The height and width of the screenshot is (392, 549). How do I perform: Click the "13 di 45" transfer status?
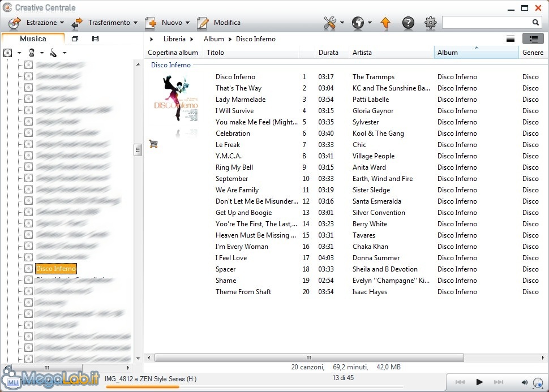(343, 378)
